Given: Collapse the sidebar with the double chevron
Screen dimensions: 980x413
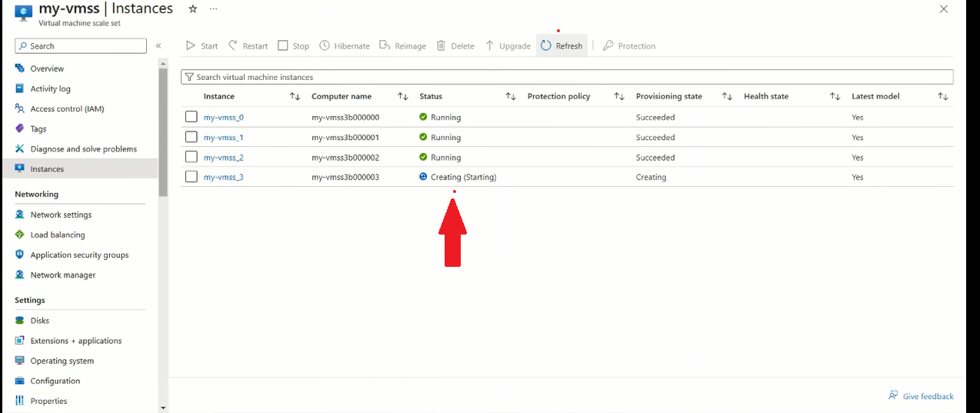Looking at the screenshot, I should click(x=158, y=46).
